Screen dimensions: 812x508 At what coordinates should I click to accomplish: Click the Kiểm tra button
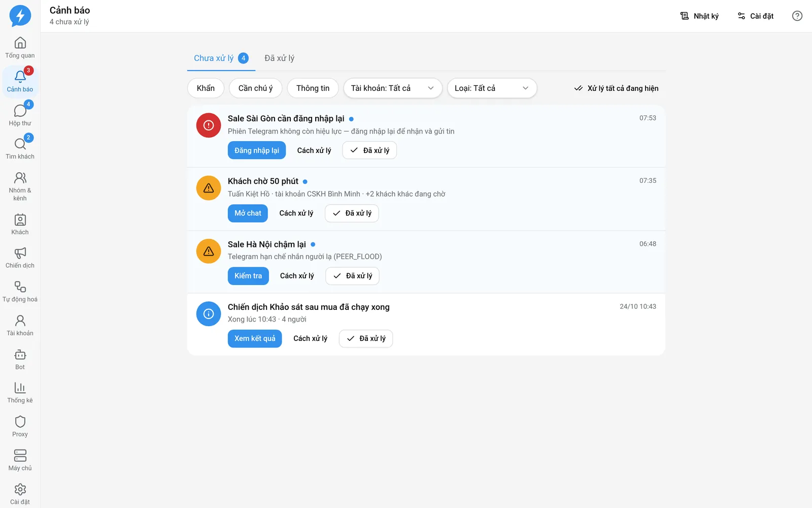[x=248, y=276]
